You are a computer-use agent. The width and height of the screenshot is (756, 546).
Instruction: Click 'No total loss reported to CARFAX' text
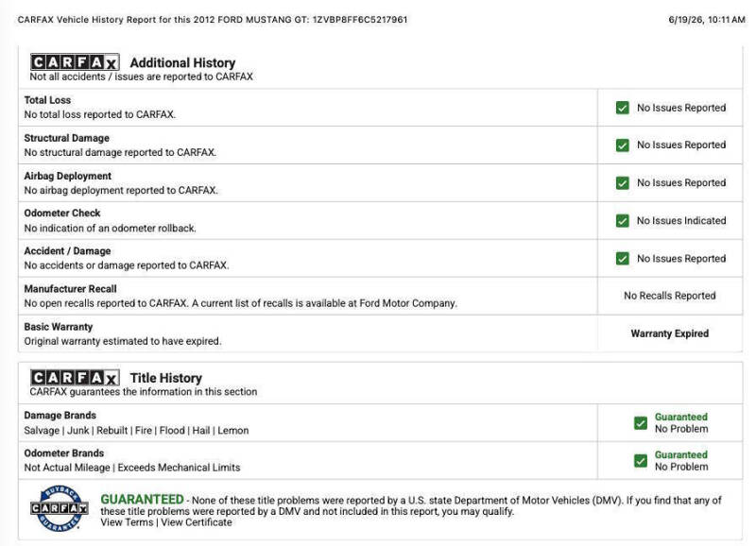pos(100,114)
